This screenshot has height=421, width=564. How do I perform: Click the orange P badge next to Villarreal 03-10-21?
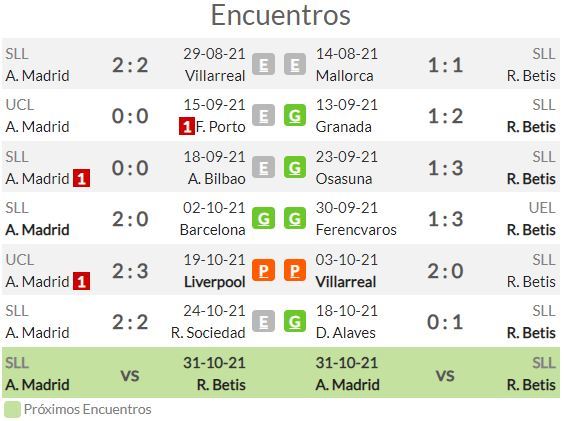295,270
